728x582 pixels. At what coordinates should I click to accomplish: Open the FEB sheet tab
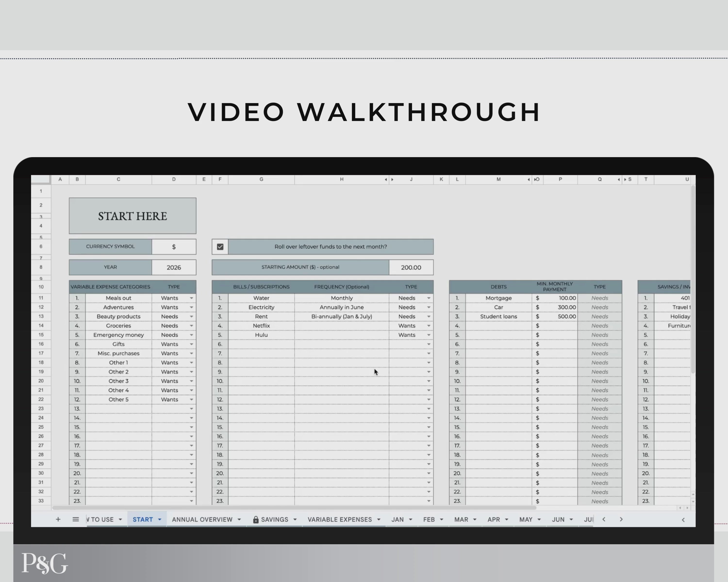(429, 520)
